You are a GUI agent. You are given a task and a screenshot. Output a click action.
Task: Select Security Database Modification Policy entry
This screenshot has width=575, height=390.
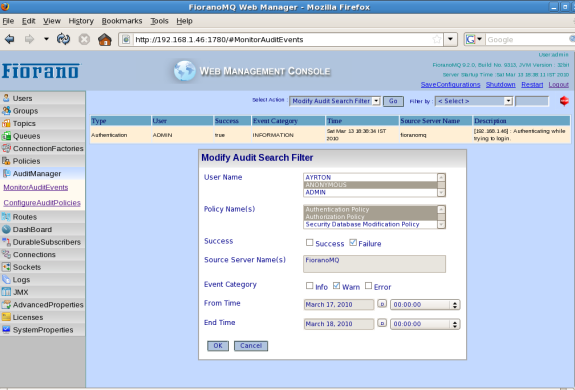tap(370, 224)
